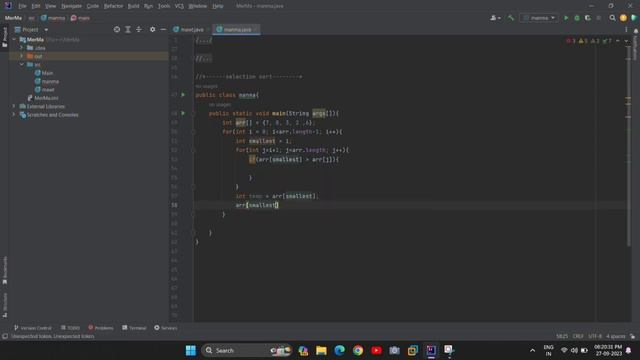This screenshot has width=640, height=360.
Task: Click Expand All icon in Project panel
Action: [128, 29]
